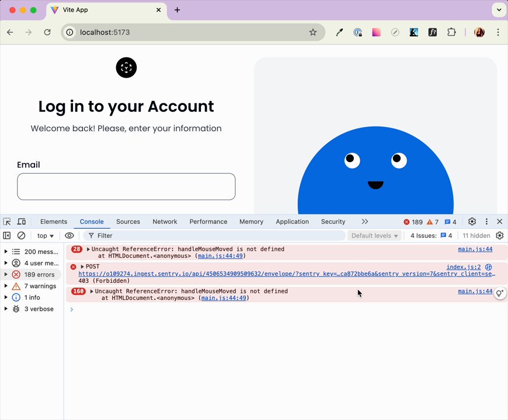Switch to the Network tab

coord(165,222)
